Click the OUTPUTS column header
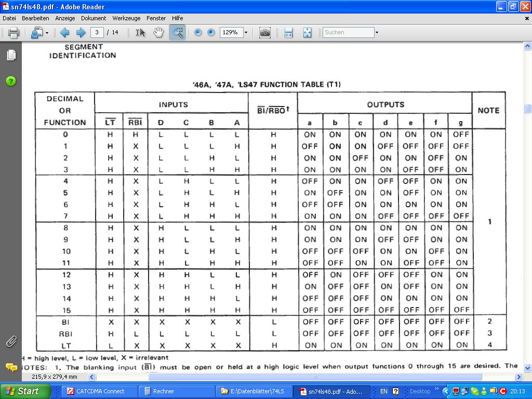 386,104
